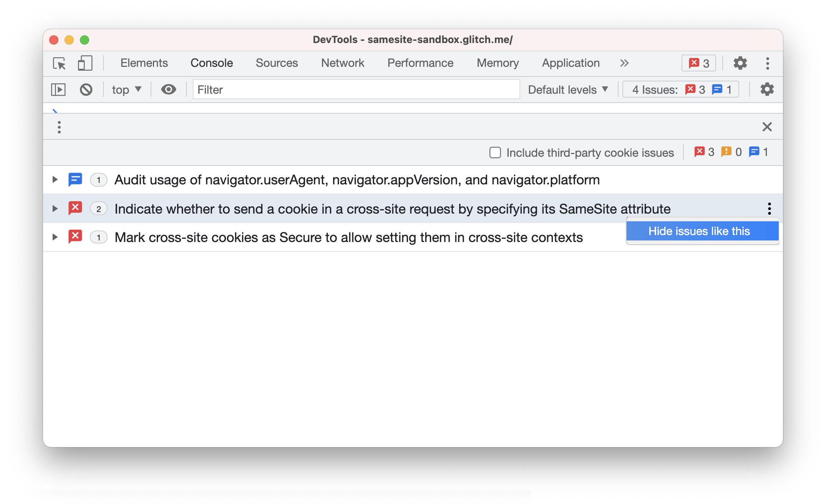The width and height of the screenshot is (826, 504).
Task: Open the drawer's three-dot menu
Action: tap(59, 127)
